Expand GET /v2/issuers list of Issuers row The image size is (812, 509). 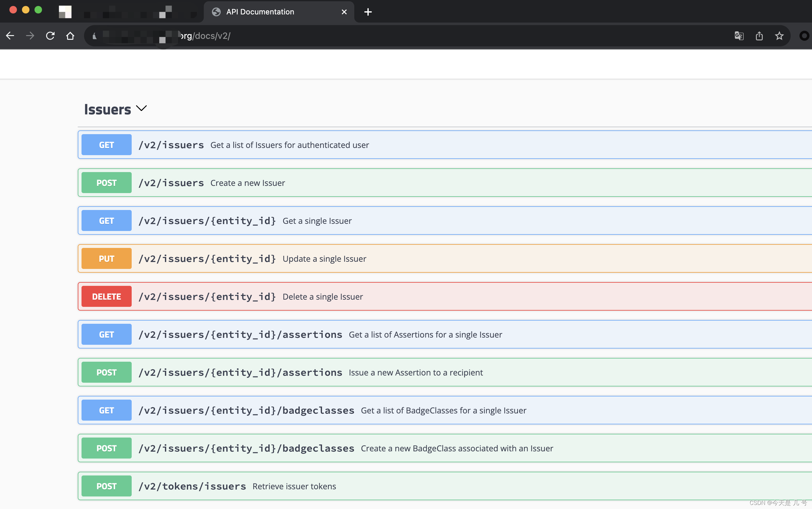click(445, 145)
